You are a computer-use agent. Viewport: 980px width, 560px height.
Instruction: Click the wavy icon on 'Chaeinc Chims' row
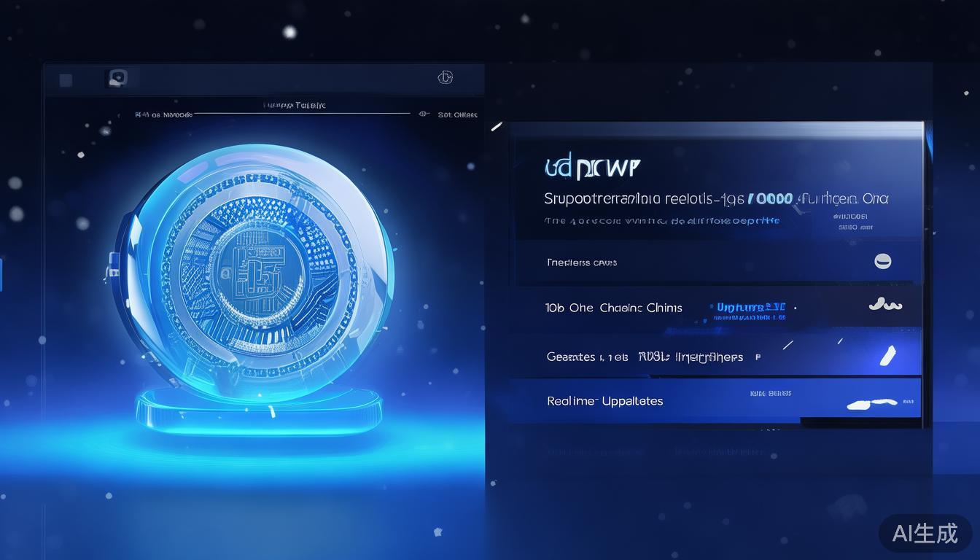coord(885,305)
